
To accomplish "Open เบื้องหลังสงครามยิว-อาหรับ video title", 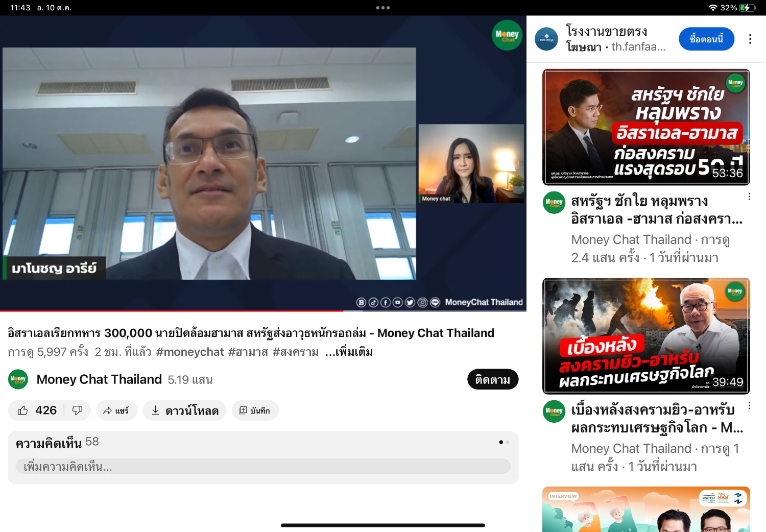I will point(657,419).
